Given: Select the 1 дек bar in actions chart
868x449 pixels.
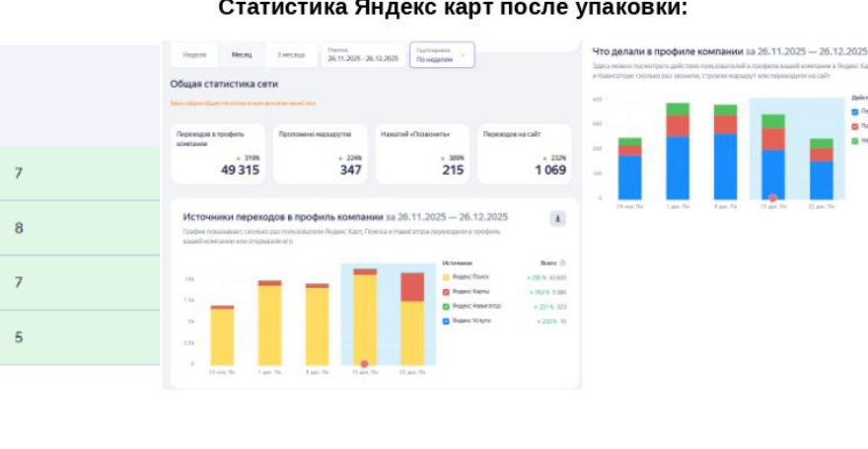Looking at the screenshot, I should point(678,151).
